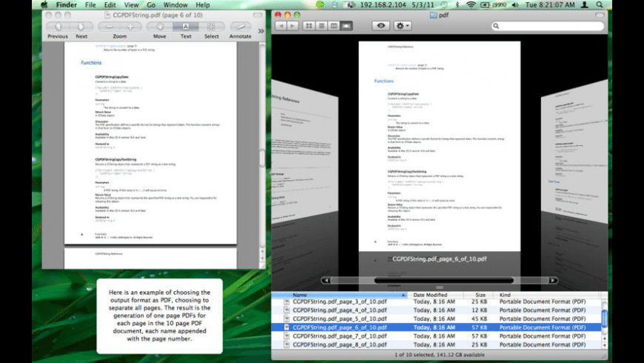Open the File menu
This screenshot has height=363, width=644.
[x=90, y=5]
